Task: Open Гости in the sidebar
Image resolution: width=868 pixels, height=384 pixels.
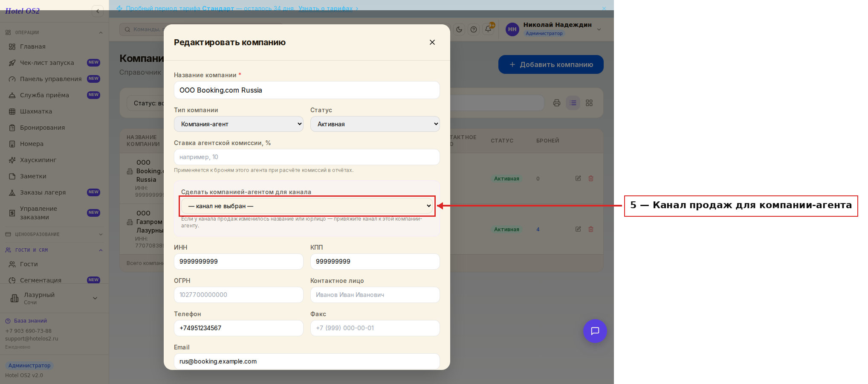Action: pos(54,264)
